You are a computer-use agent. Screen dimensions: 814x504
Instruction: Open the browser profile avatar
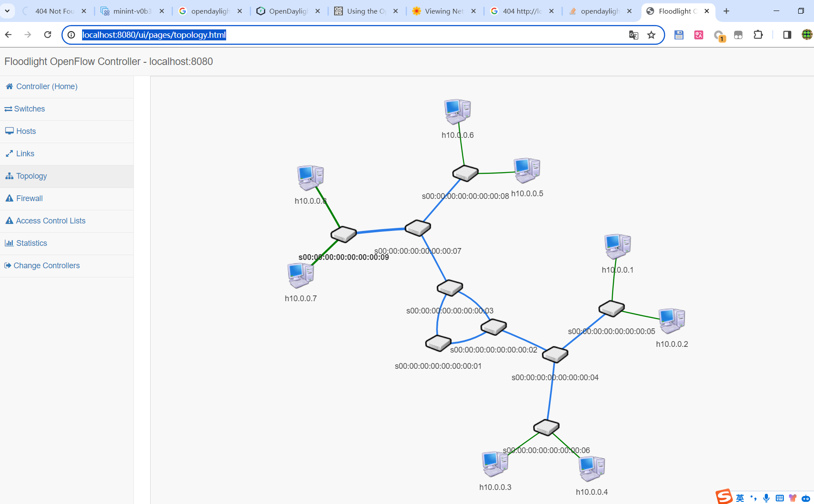pos(807,35)
